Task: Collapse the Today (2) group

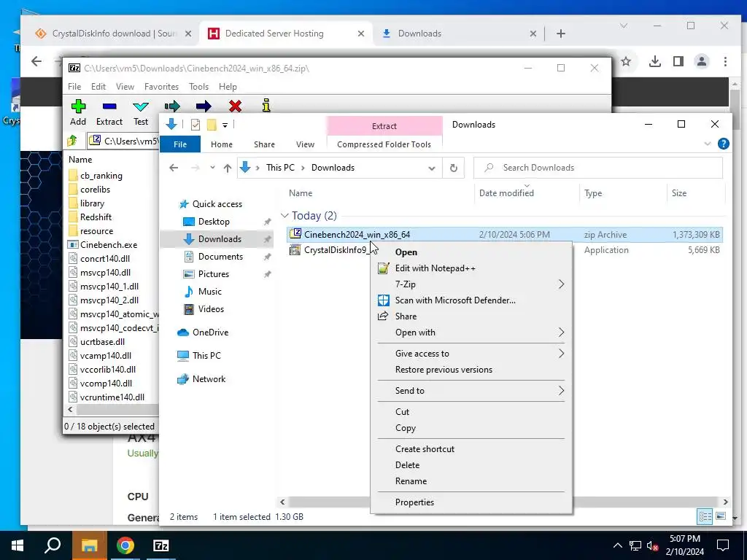Action: 285,216
